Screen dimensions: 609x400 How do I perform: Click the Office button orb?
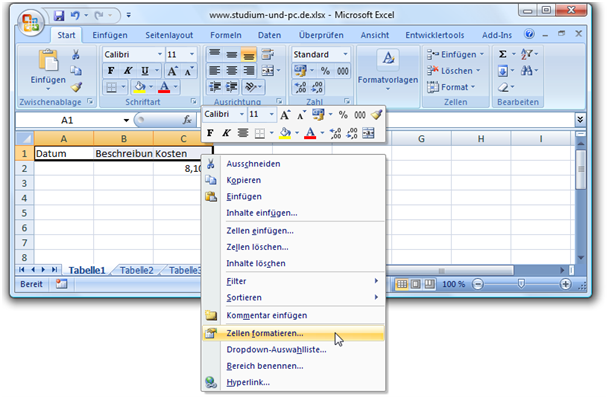(30, 23)
